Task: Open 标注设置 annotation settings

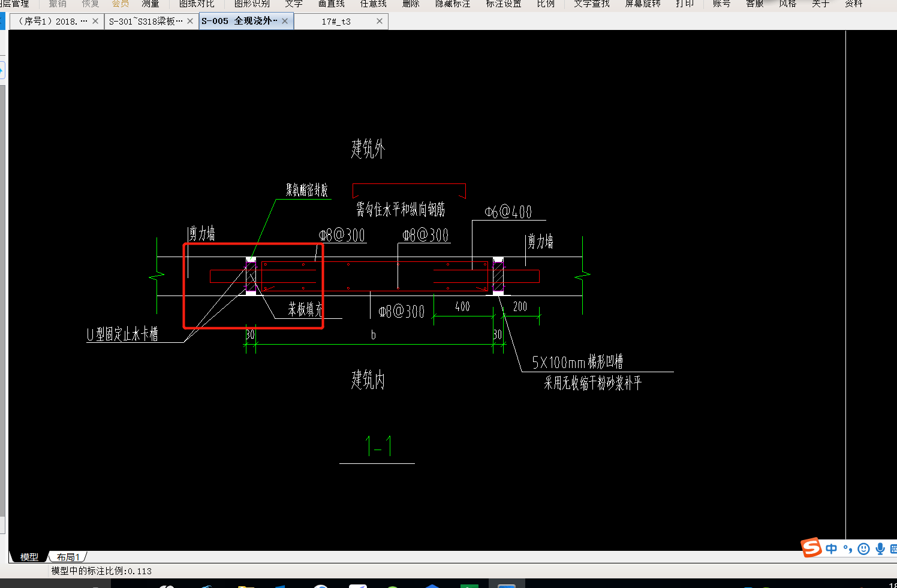Action: (x=504, y=4)
